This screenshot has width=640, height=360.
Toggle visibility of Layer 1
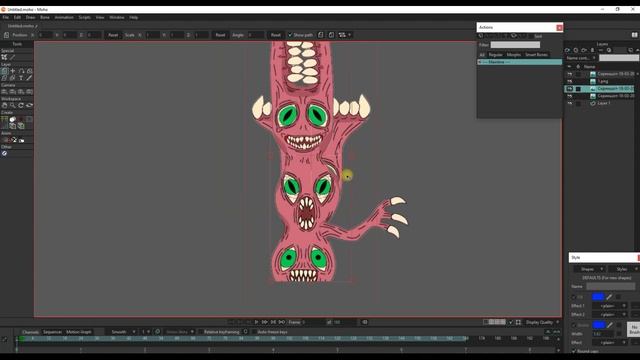pos(569,103)
